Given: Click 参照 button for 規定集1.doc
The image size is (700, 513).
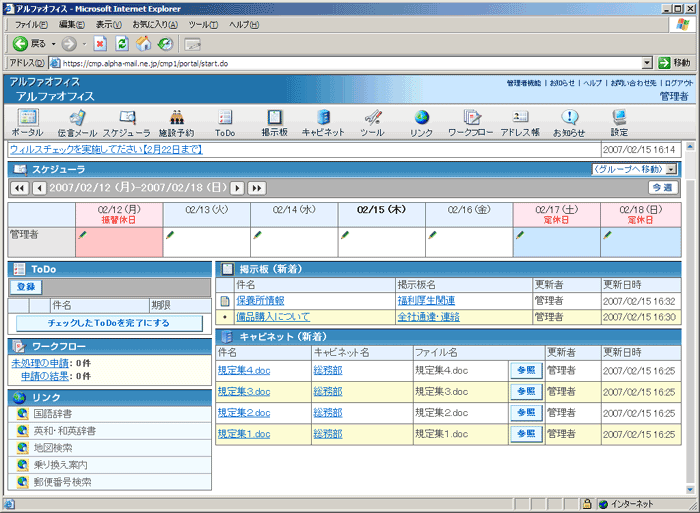Looking at the screenshot, I should click(x=526, y=434).
